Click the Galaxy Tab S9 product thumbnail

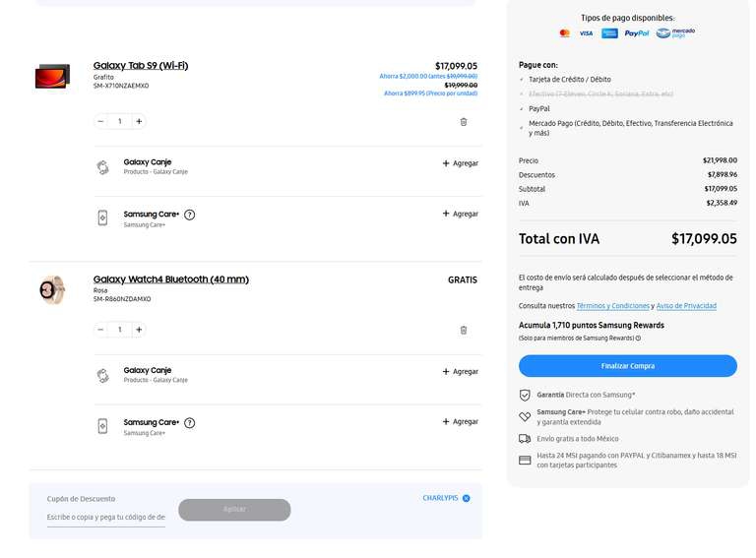pyautogui.click(x=52, y=76)
